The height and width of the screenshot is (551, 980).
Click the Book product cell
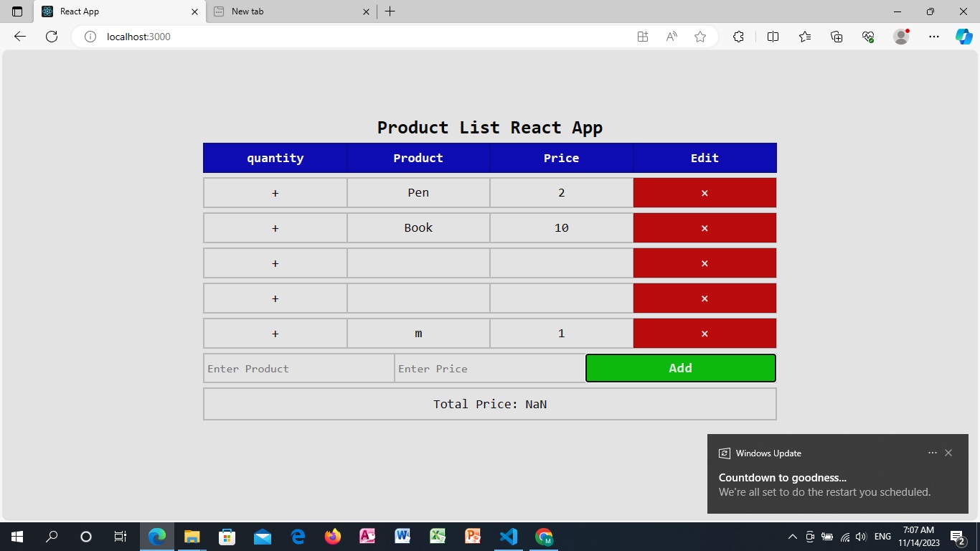[x=418, y=228]
